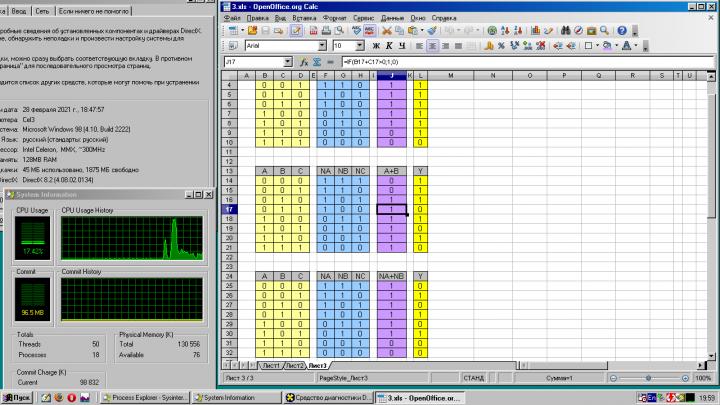Screen dimensions: 720x405
Task: Open the font name dropdown showing Arial
Action: pyautogui.click(x=322, y=46)
